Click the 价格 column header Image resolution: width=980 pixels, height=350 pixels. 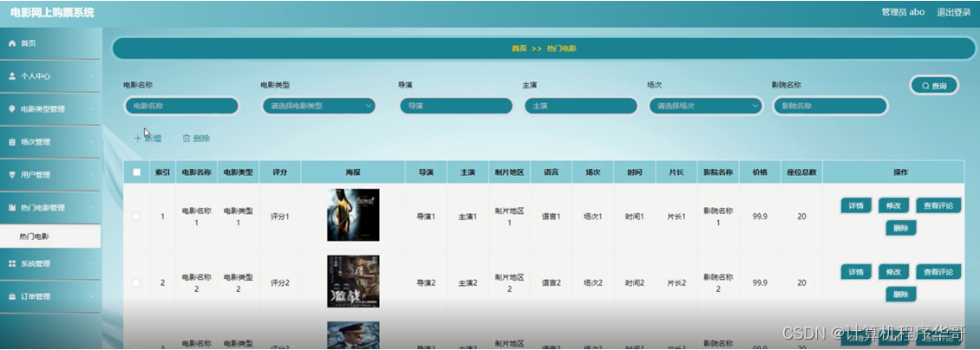(x=760, y=172)
